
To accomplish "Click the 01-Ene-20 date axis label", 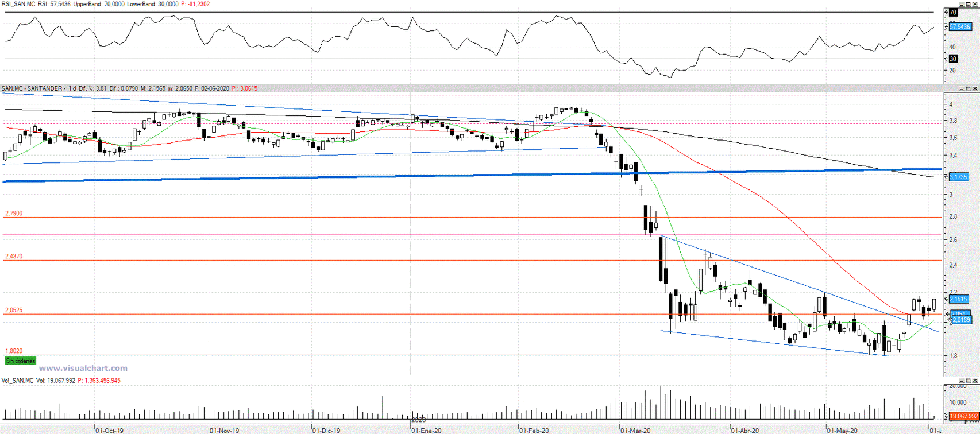I will [x=427, y=430].
